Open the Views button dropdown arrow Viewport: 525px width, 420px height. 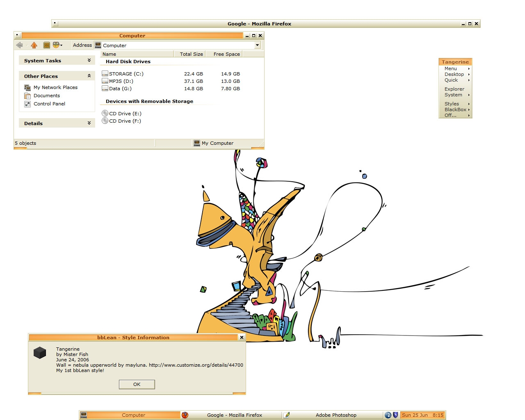pyautogui.click(x=62, y=45)
